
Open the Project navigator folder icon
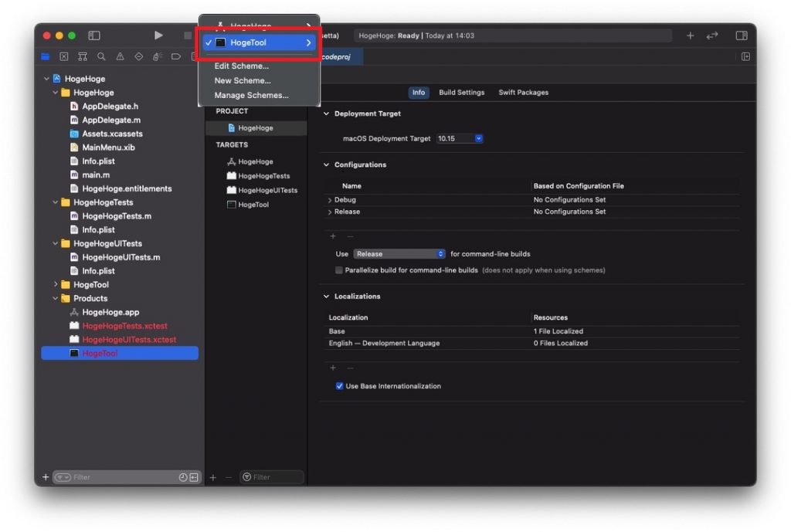click(46, 56)
